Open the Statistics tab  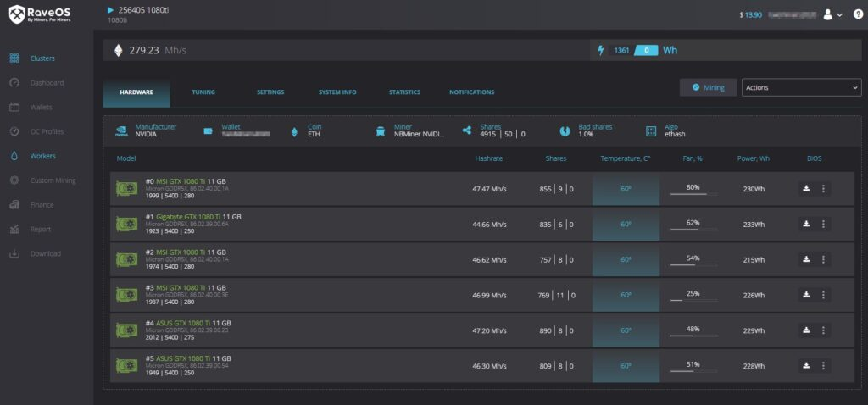(404, 92)
